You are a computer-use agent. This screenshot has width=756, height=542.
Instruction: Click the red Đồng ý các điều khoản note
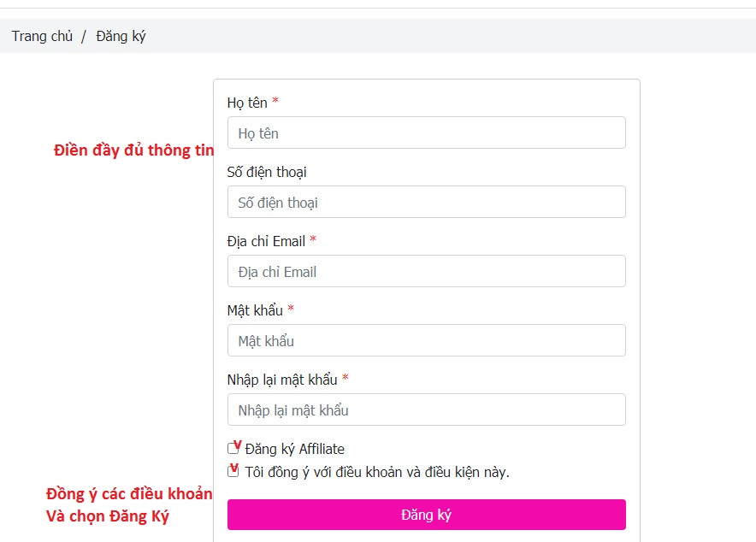click(129, 494)
